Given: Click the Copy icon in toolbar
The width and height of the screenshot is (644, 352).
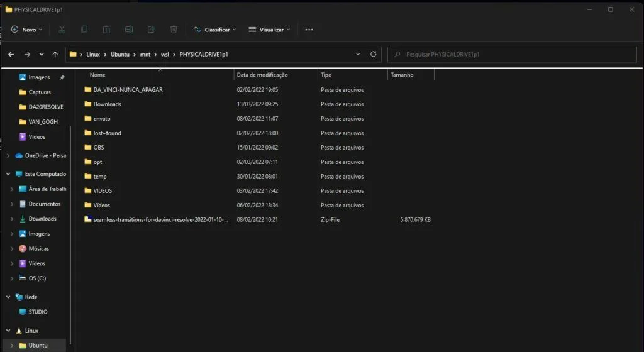Looking at the screenshot, I should click(x=84, y=30).
